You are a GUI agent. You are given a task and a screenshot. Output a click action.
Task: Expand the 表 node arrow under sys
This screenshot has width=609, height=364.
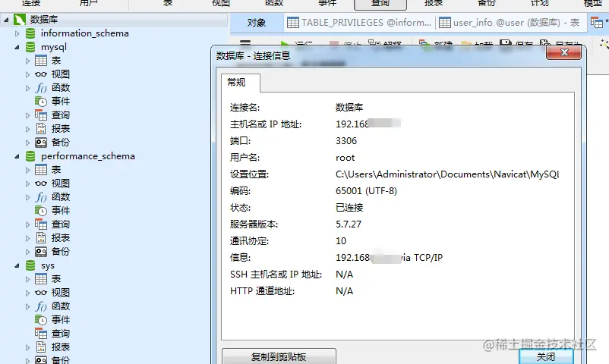pos(27,279)
